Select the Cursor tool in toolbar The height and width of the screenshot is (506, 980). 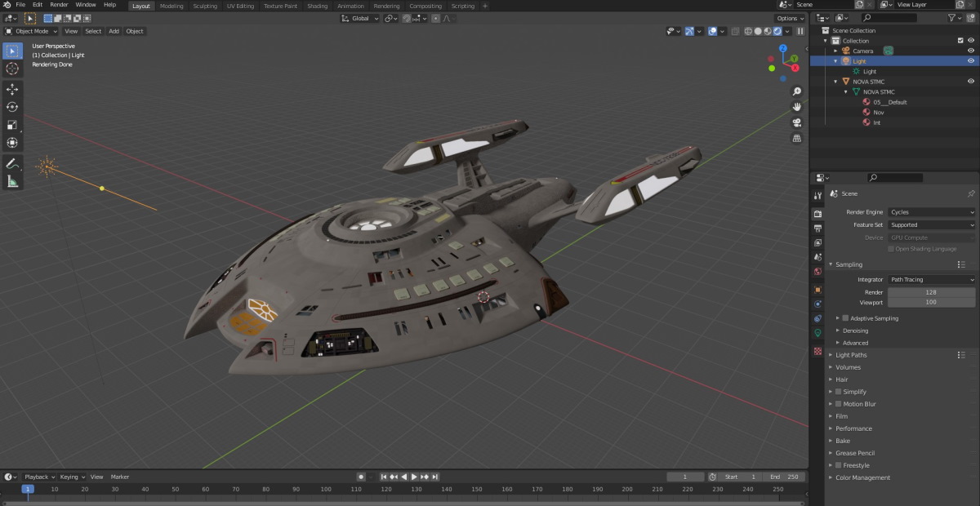12,69
